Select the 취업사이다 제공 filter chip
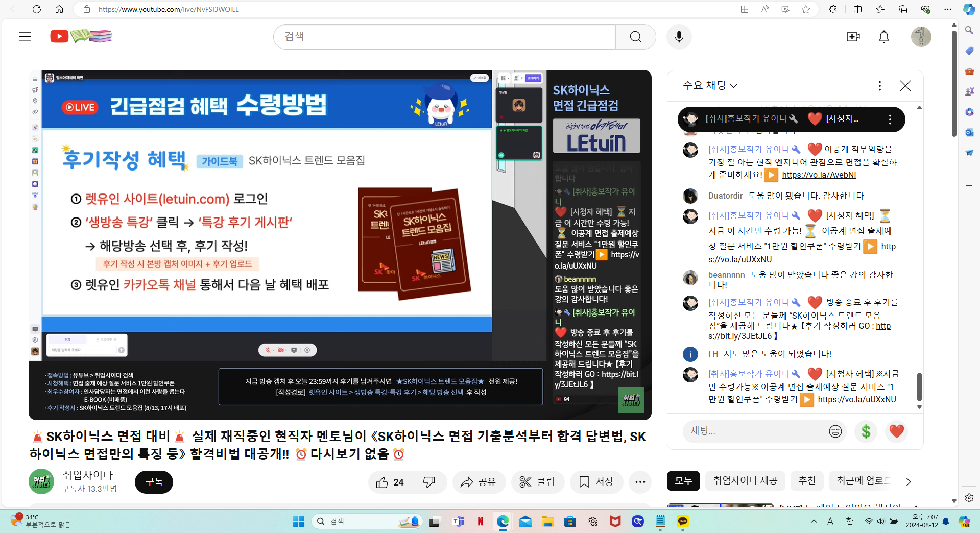The height and width of the screenshot is (533, 980). pos(745,481)
